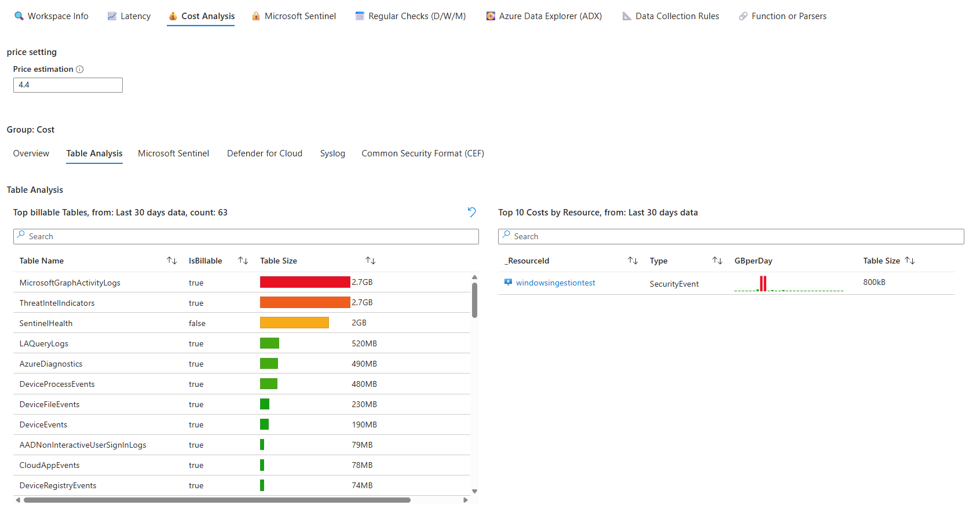Click the 74MB size value

[x=362, y=486]
